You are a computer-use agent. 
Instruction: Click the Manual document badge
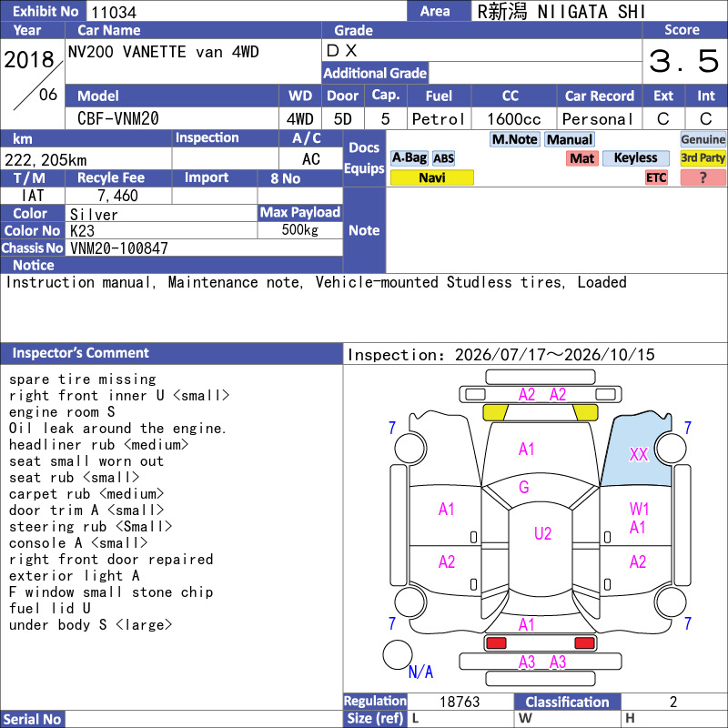pyautogui.click(x=570, y=139)
